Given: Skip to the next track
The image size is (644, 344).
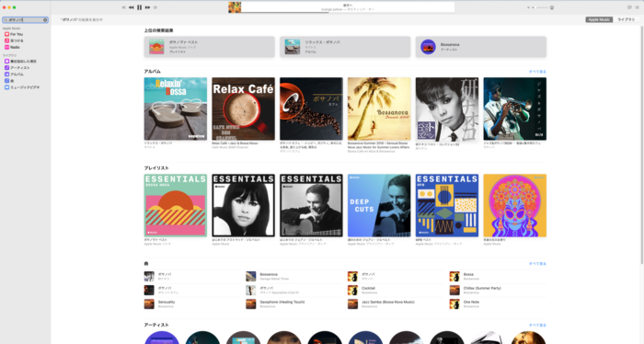Looking at the screenshot, I should (147, 7).
